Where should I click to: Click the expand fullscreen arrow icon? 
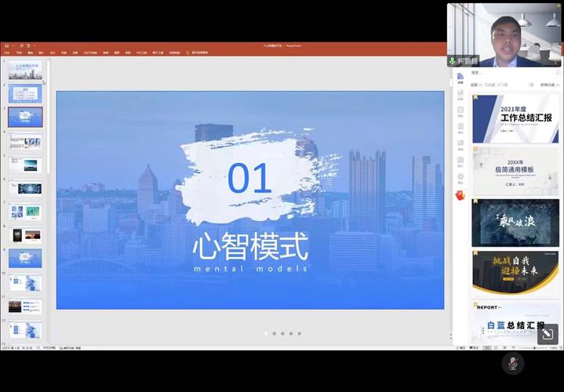tap(548, 334)
